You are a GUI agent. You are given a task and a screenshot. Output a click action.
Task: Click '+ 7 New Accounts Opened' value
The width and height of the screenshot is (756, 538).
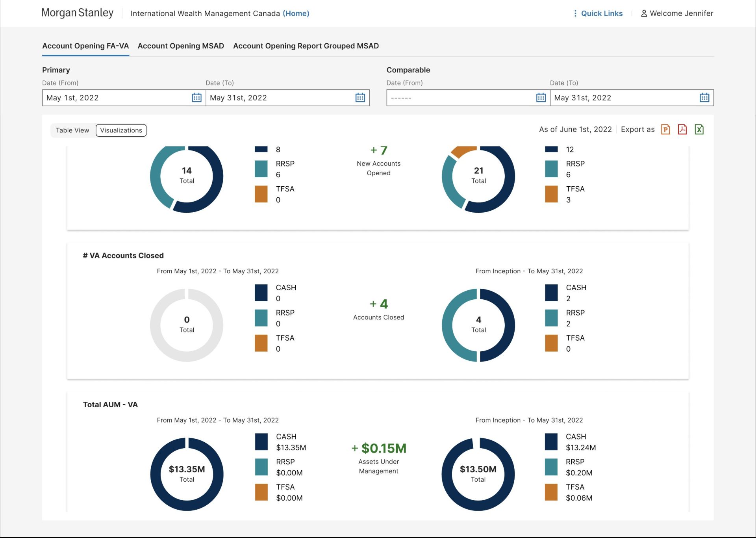(379, 150)
